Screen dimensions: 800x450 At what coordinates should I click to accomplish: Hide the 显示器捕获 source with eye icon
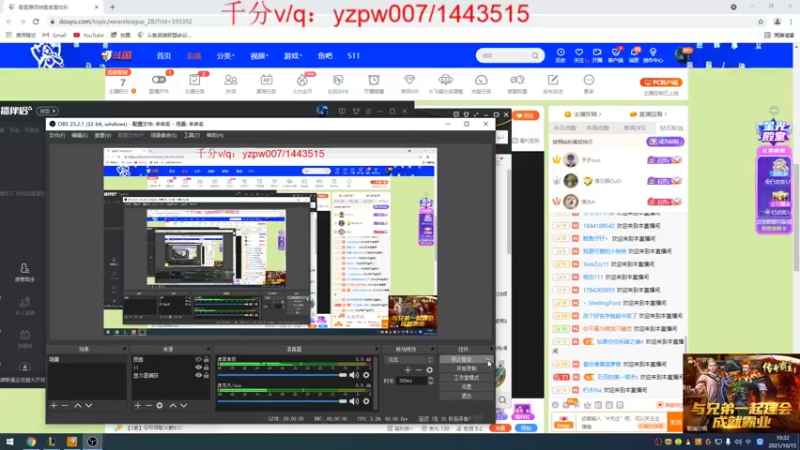[x=198, y=376]
